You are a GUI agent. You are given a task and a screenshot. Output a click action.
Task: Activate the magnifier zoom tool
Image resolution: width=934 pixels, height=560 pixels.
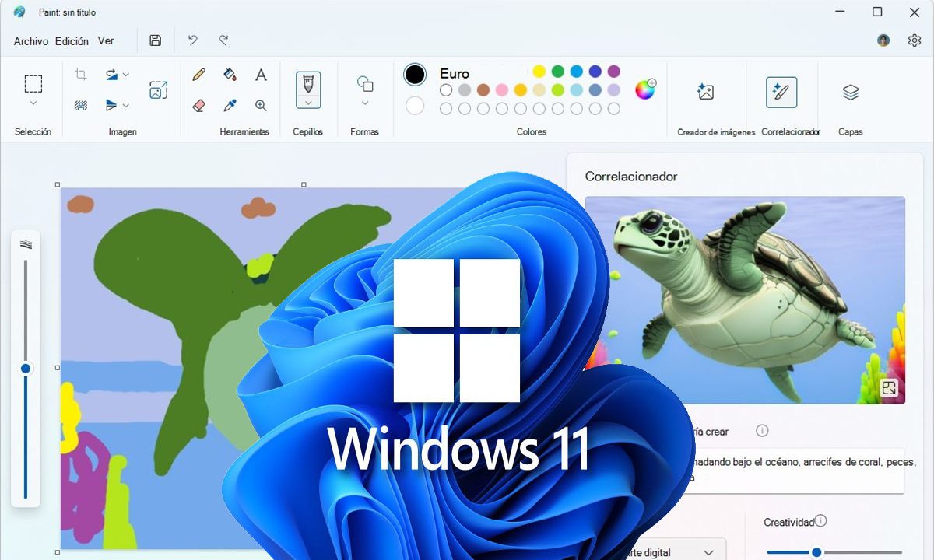tap(261, 105)
